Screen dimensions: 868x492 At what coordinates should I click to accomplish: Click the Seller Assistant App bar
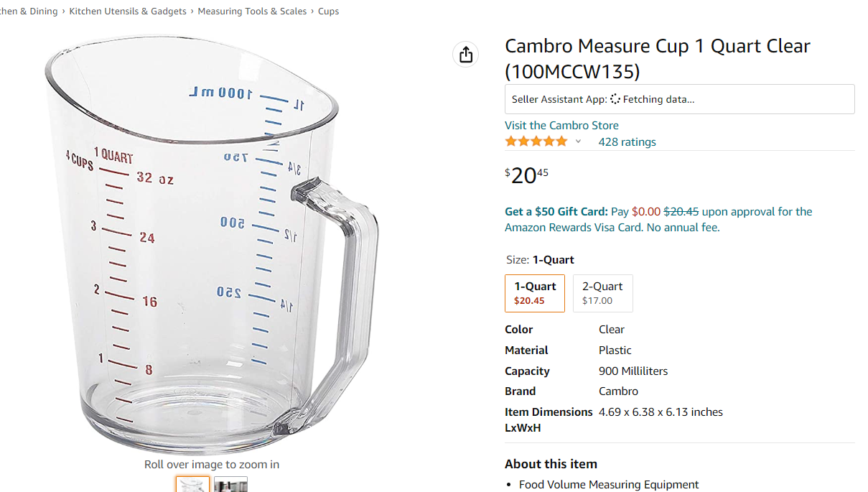679,99
